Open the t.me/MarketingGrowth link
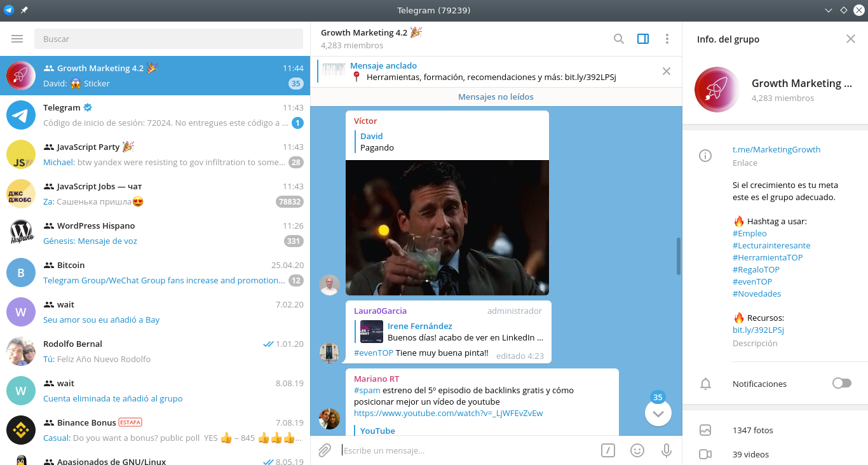Image resolution: width=868 pixels, height=465 pixels. (776, 149)
